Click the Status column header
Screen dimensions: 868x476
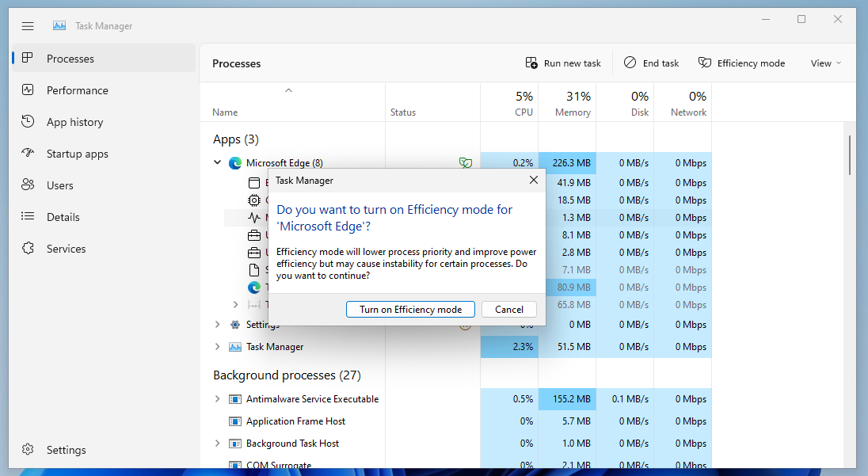(x=433, y=102)
